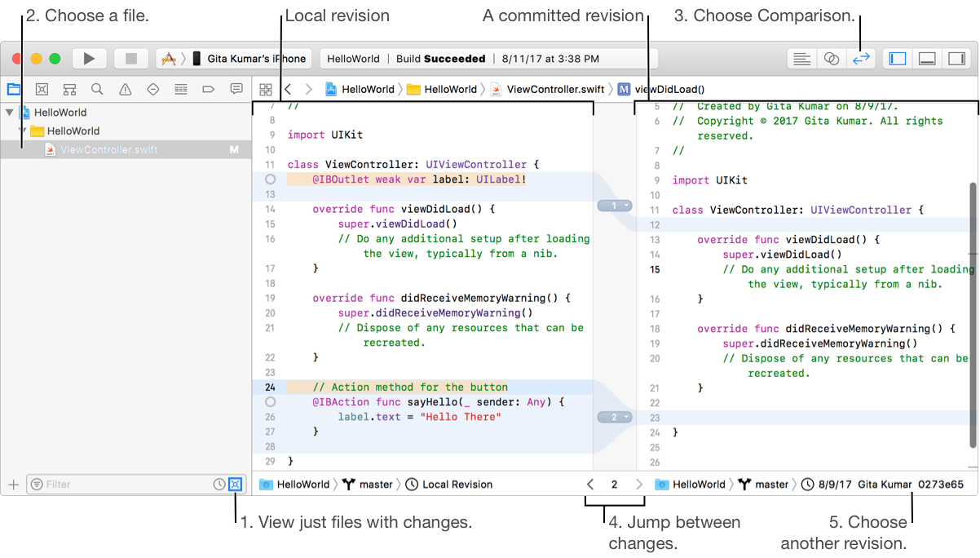The height and width of the screenshot is (558, 980).
Task: Open the Issue navigator warning icon
Action: (125, 89)
